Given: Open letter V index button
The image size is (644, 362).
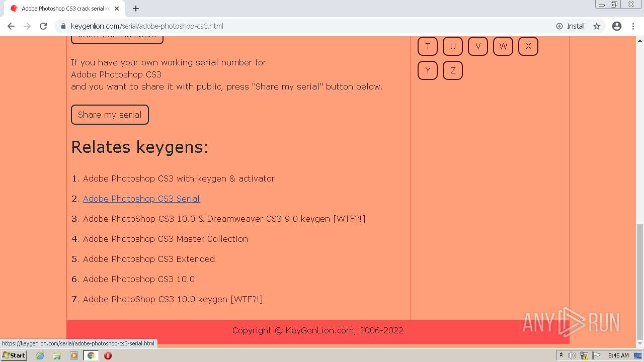Looking at the screenshot, I should tap(478, 46).
